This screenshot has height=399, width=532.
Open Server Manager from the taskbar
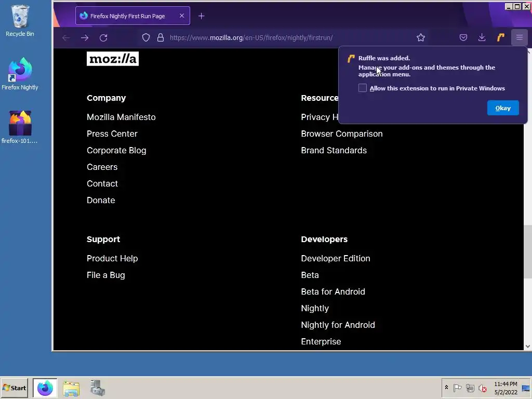click(x=97, y=388)
